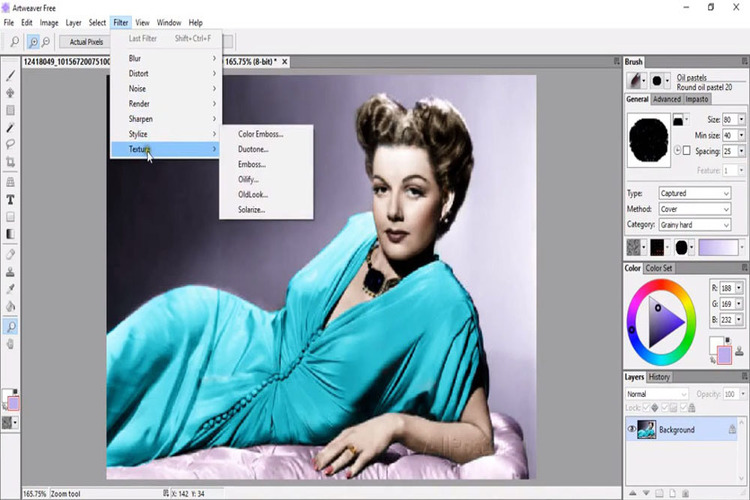Switch to the Advanced brush tab

pyautogui.click(x=666, y=99)
